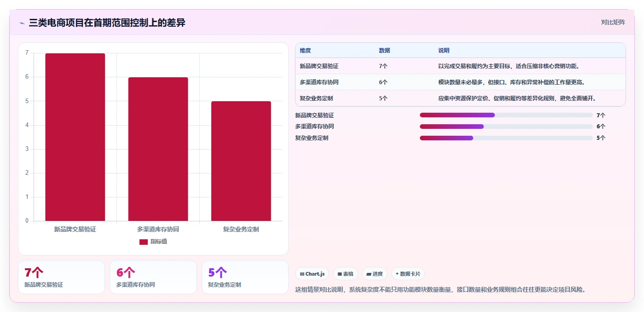Click the 复杂业务定制 progress row label

pos(312,138)
